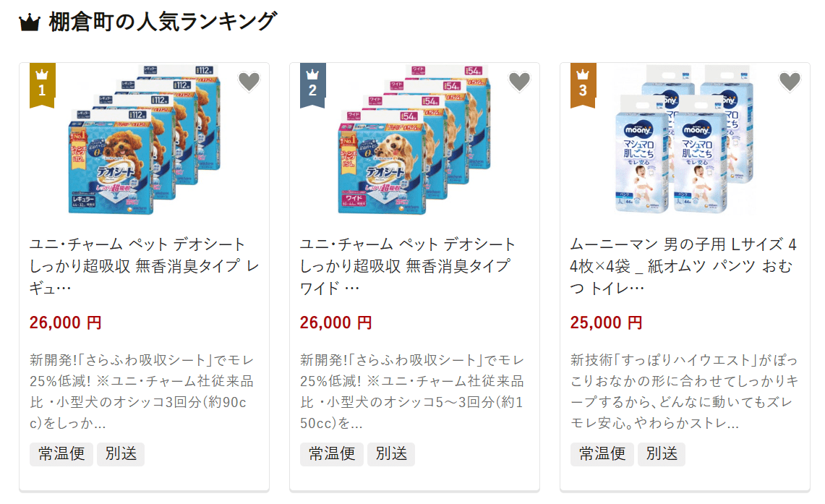This screenshot has width=825, height=504.
Task: Open ユニ・チャーム デオシート ワイド product title
Action: coord(408,266)
